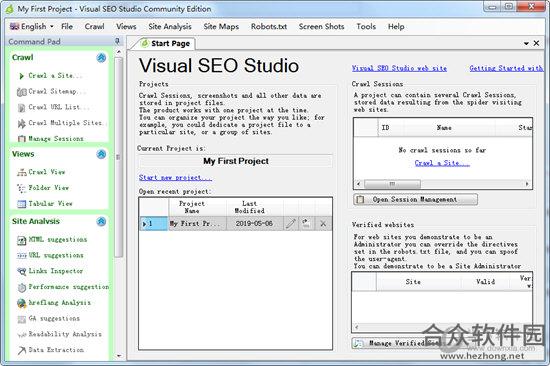The width and height of the screenshot is (550, 366).
Task: Pin the Command Pad panel
Action: pos(117,41)
